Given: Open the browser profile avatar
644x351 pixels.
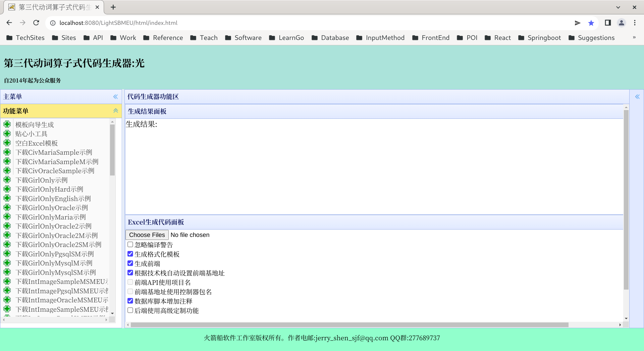Looking at the screenshot, I should tap(622, 23).
